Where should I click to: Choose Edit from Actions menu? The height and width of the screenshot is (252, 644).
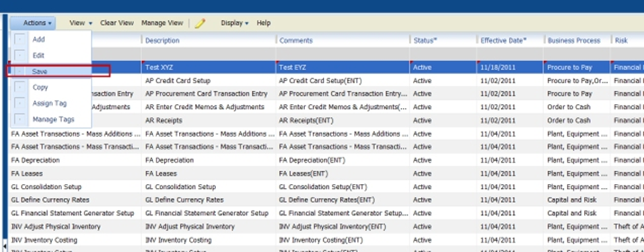38,56
